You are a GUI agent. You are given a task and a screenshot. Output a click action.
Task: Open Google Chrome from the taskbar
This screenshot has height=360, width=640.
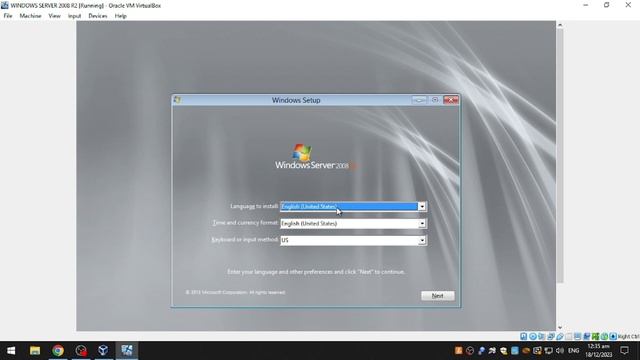[x=58, y=351]
